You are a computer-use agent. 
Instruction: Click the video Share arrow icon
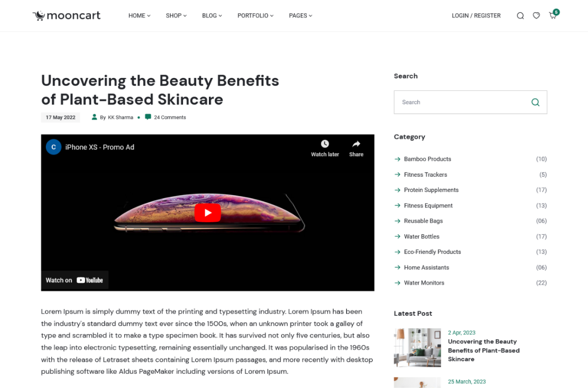click(x=356, y=144)
